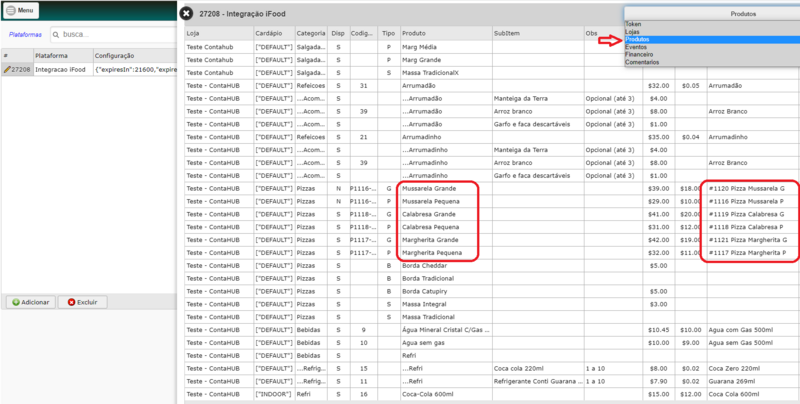Open the Produtos dropdown selector
Viewport: 800px width, 404px height.
point(712,14)
